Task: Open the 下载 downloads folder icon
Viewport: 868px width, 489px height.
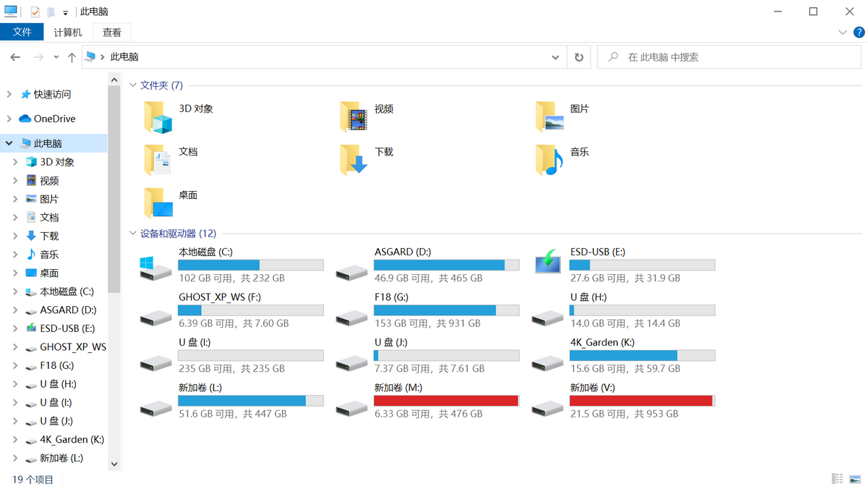Action: pyautogui.click(x=353, y=160)
